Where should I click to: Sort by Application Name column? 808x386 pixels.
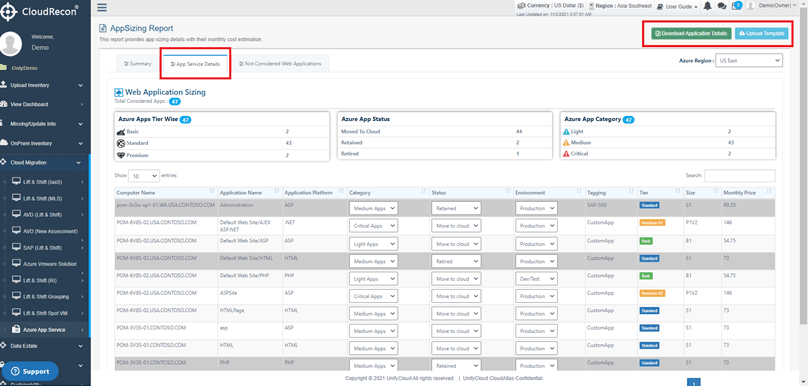[x=249, y=192]
